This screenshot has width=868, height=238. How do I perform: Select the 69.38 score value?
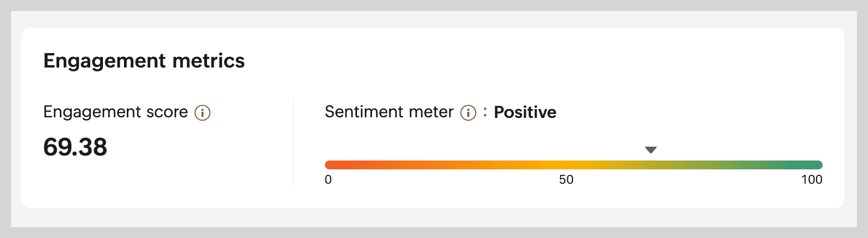pos(75,147)
